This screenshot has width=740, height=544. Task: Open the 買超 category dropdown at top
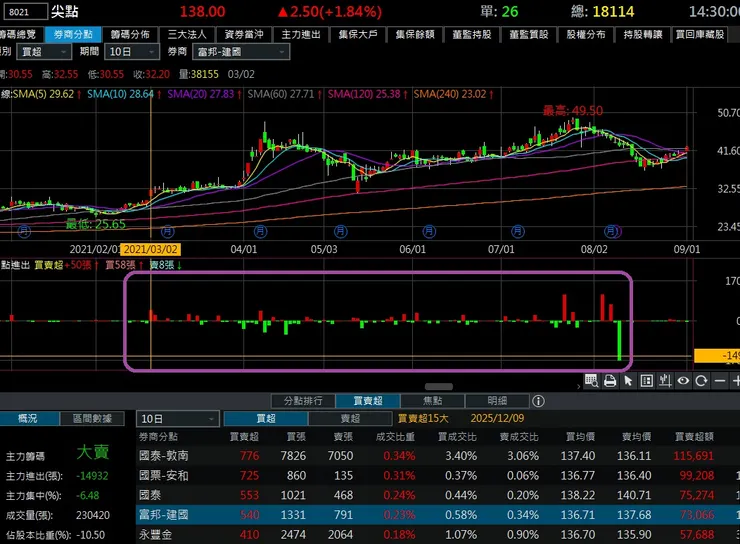44,52
